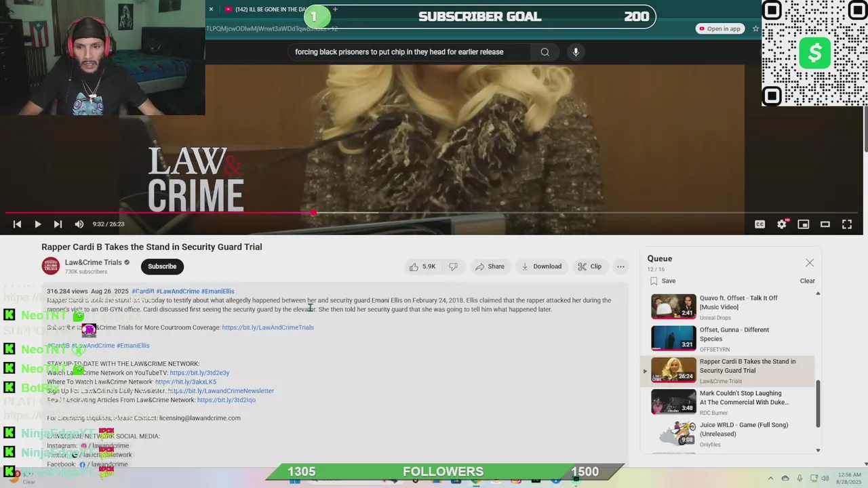Open the bit.ly/LawAndCrimeTrials link
The width and height of the screenshot is (868, 488).
[268, 327]
